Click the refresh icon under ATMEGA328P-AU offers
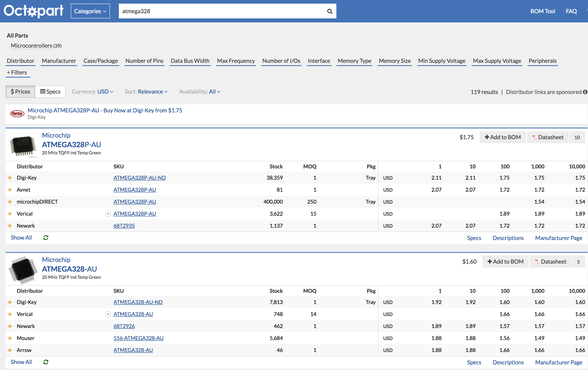This screenshot has width=588, height=370. [46, 238]
